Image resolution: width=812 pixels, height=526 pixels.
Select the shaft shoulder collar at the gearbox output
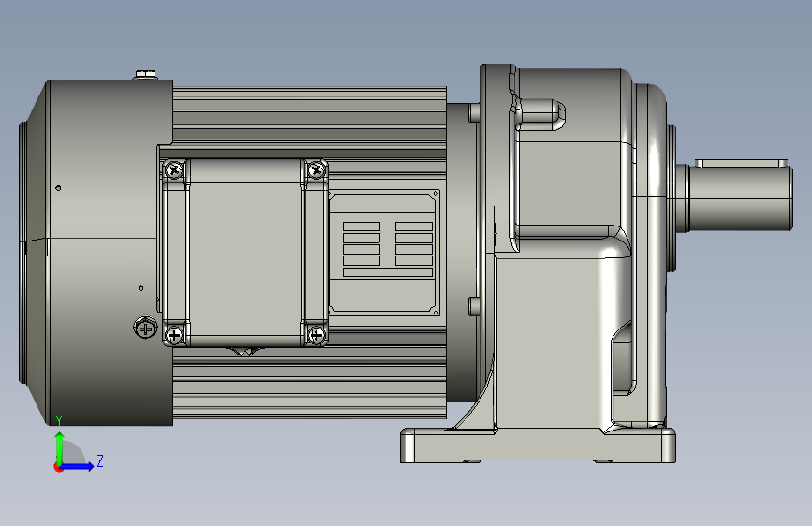point(682,198)
